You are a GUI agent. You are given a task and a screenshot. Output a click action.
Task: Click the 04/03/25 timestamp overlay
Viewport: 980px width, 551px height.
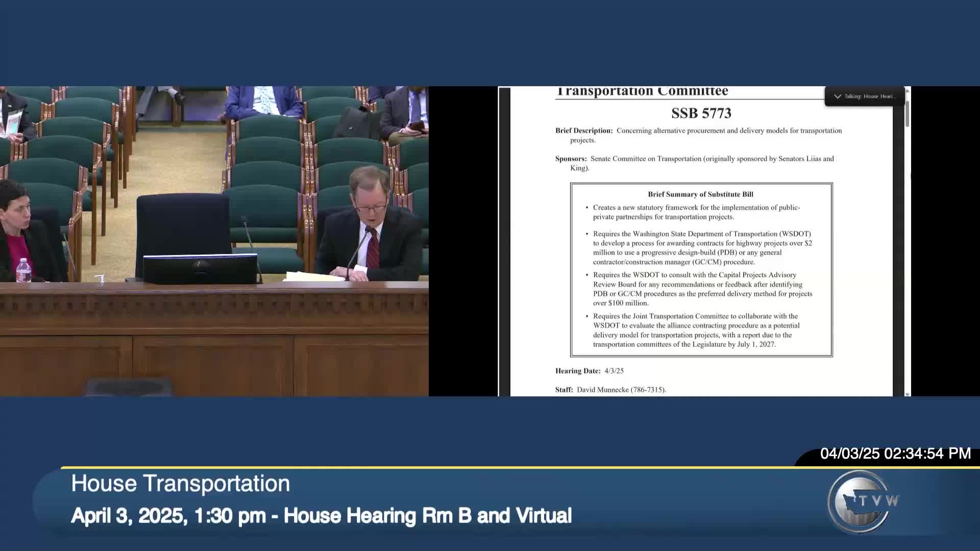pos(895,454)
